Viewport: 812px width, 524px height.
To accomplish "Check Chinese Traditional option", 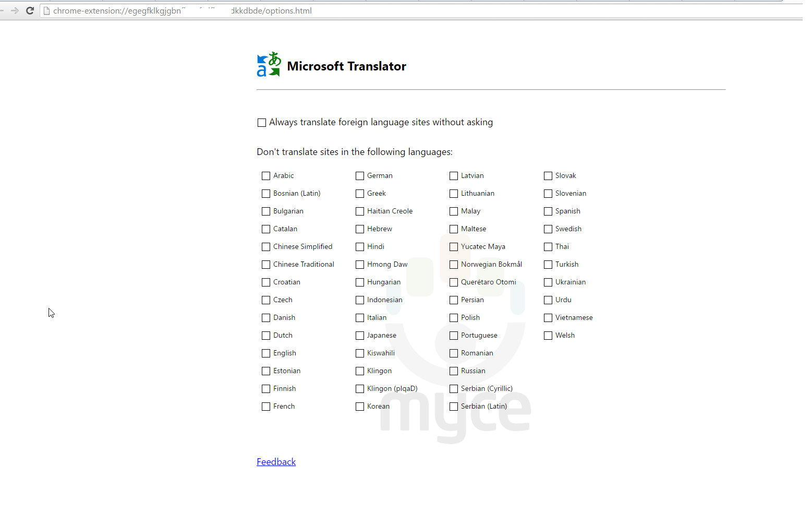I will tap(266, 265).
